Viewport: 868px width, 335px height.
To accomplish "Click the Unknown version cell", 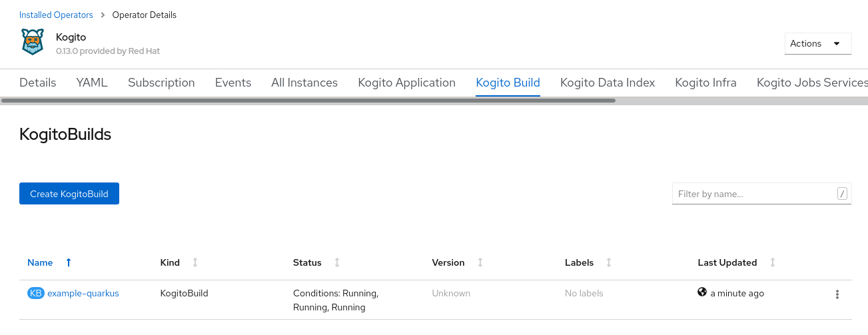I will pyautogui.click(x=451, y=293).
